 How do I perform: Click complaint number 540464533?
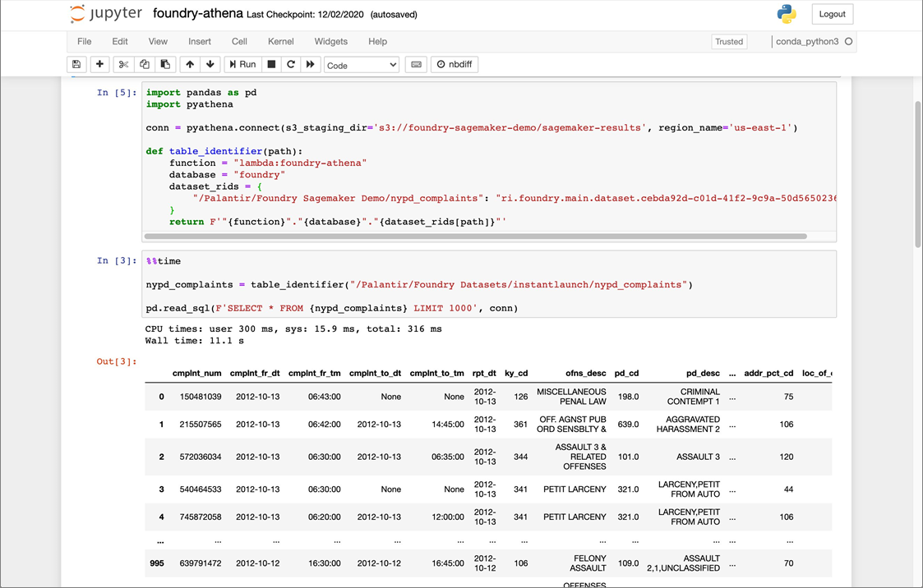pos(201,489)
